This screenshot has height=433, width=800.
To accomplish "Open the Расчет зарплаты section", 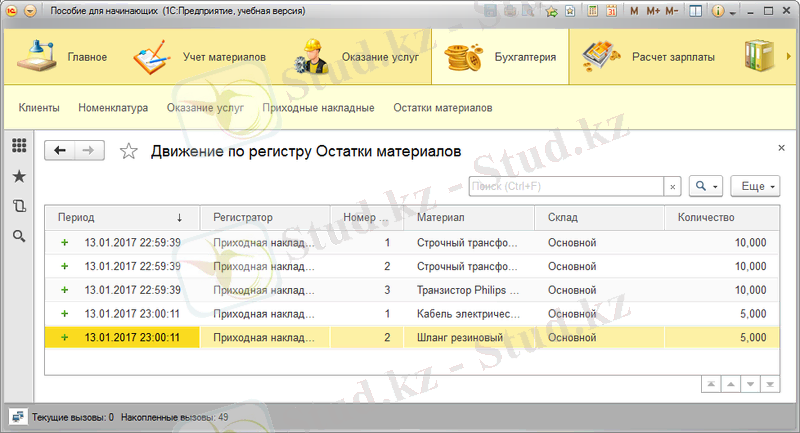I will pyautogui.click(x=673, y=57).
